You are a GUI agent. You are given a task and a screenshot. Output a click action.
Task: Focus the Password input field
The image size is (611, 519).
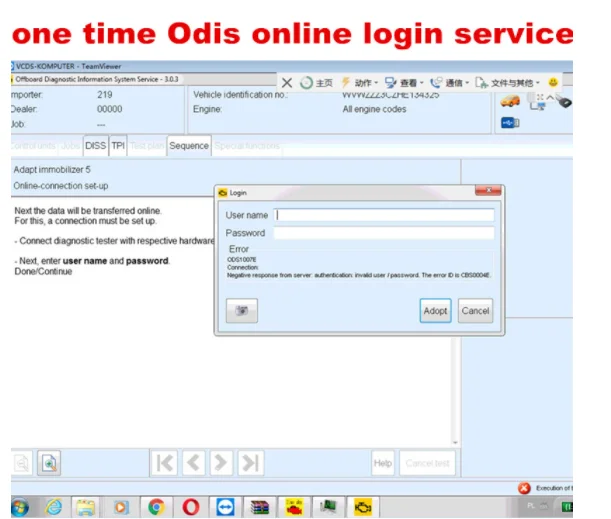[x=384, y=233]
